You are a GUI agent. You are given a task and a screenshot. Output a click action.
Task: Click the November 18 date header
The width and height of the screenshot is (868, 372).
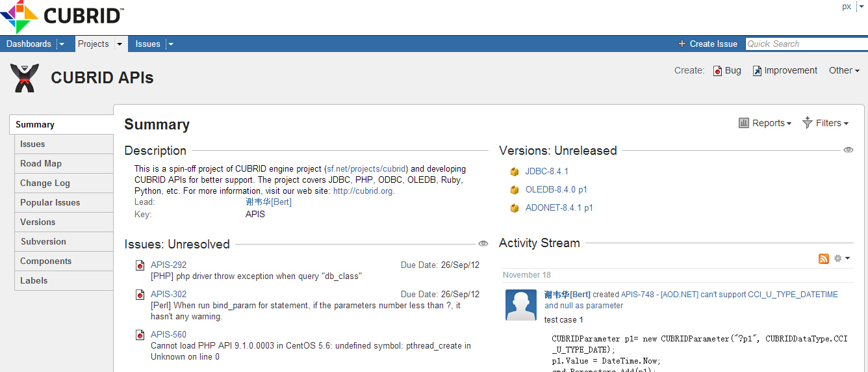(528, 275)
